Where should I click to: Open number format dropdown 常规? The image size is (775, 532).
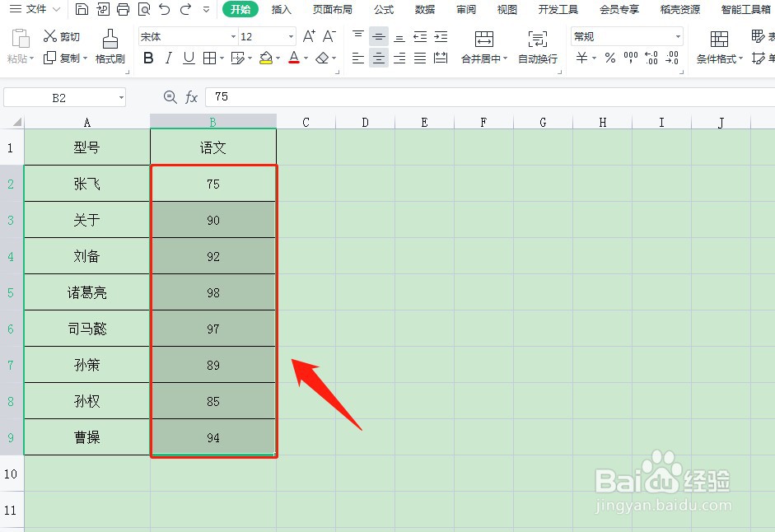pos(678,36)
